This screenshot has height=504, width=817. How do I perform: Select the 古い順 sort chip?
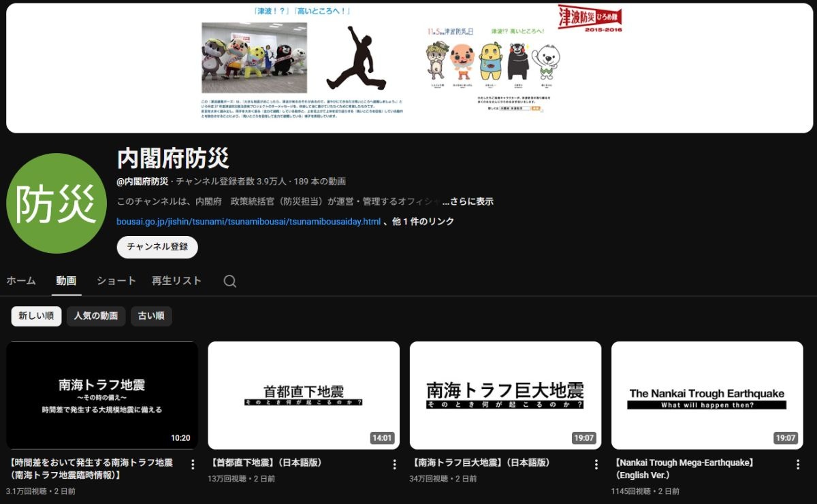point(151,316)
